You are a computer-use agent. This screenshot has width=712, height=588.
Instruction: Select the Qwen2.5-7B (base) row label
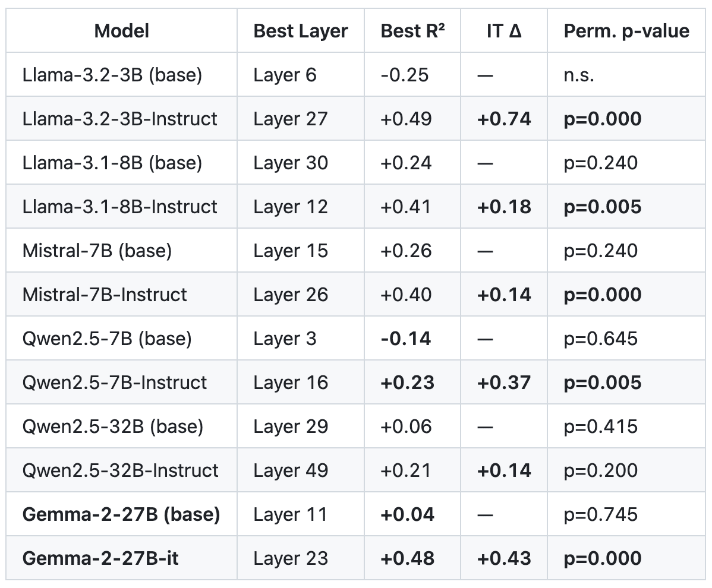pyautogui.click(x=107, y=339)
